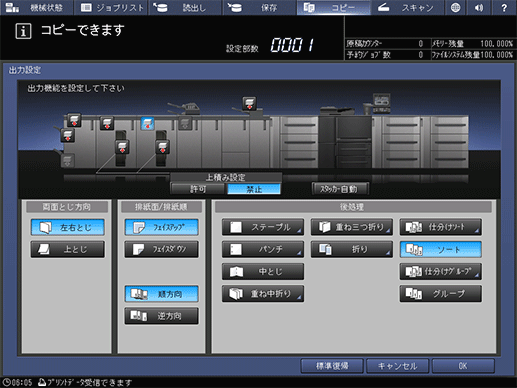Switch to the スキャン tab
The height and width of the screenshot is (388, 517).
407,8
